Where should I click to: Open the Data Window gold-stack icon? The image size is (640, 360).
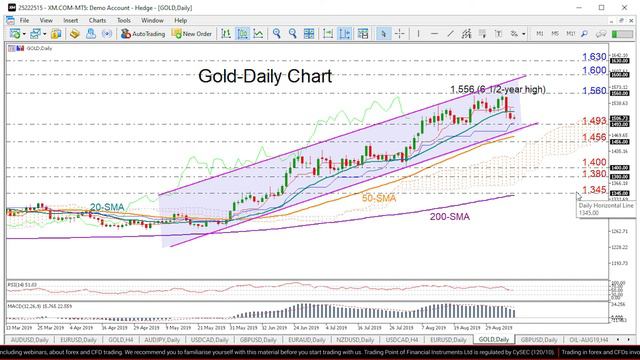pyautogui.click(x=74, y=34)
